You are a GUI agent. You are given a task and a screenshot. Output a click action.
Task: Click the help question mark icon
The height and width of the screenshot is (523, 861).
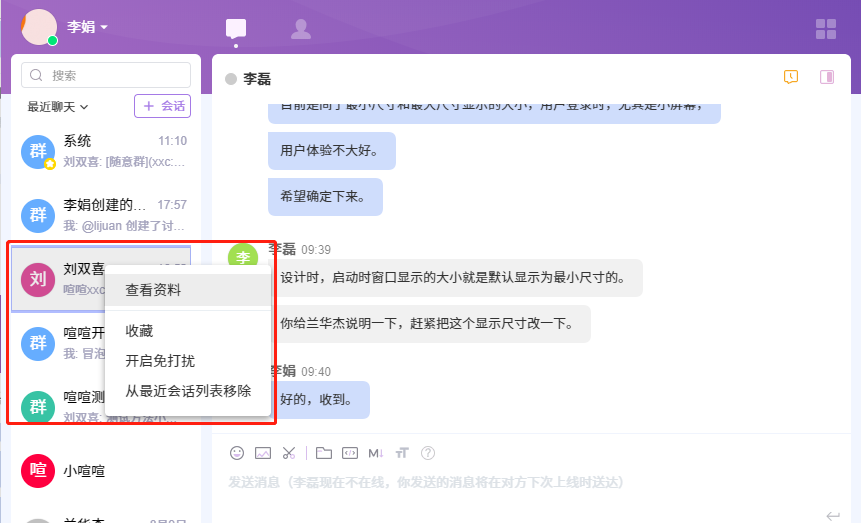(x=428, y=453)
